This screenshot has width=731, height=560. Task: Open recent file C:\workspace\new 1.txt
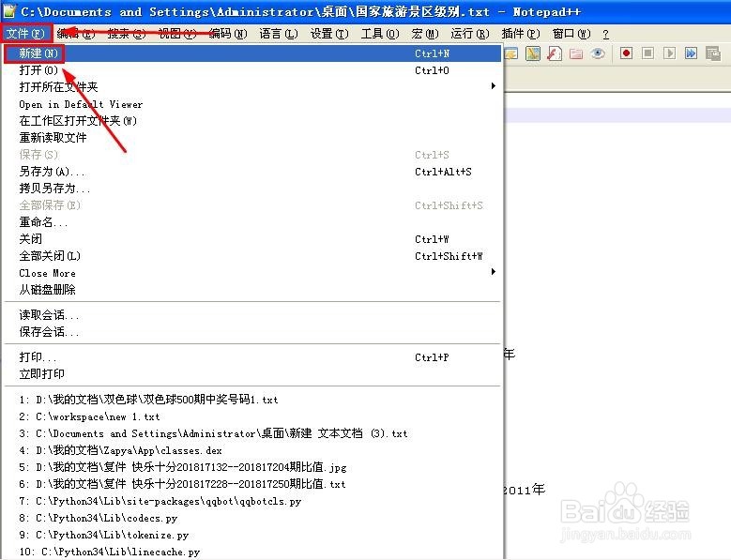252,416
